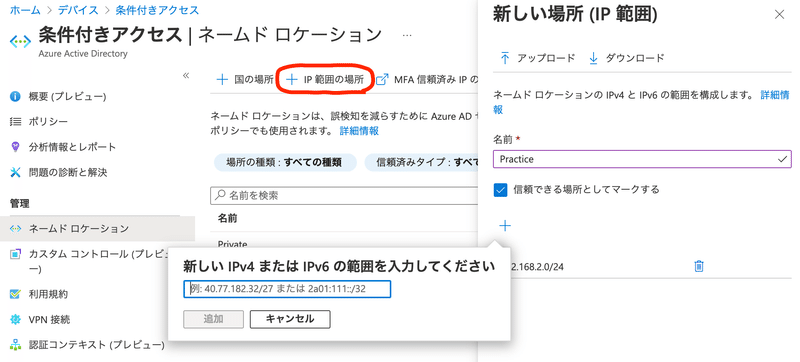Close the 新しい場所 panel
Viewport: 800px width, 362px height.
coord(779,15)
